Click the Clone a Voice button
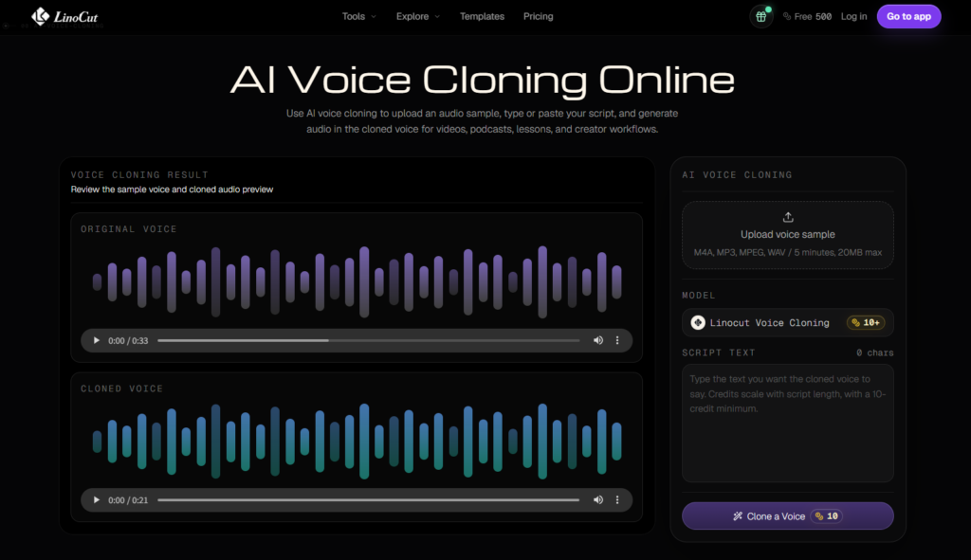Image resolution: width=971 pixels, height=560 pixels. (788, 516)
